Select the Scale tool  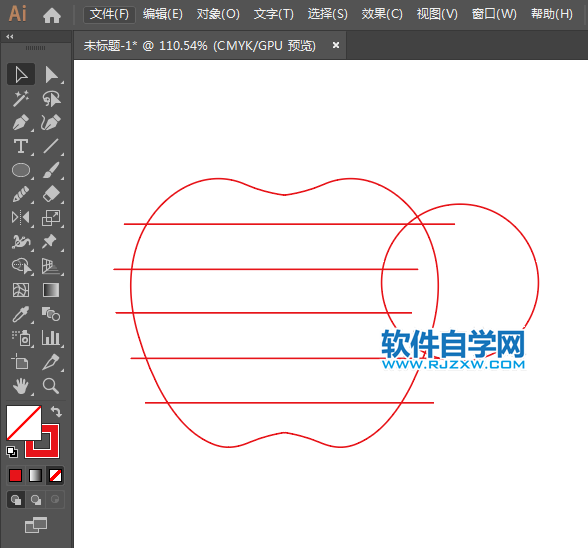51,218
